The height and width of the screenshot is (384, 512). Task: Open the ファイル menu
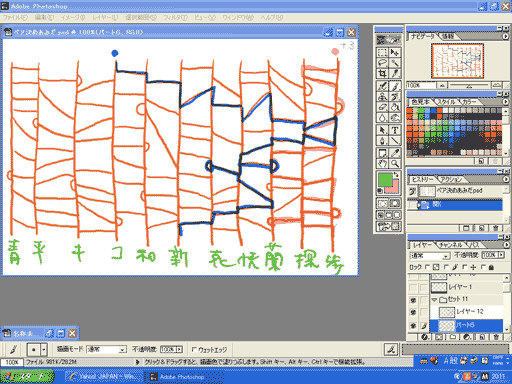(x=15, y=17)
